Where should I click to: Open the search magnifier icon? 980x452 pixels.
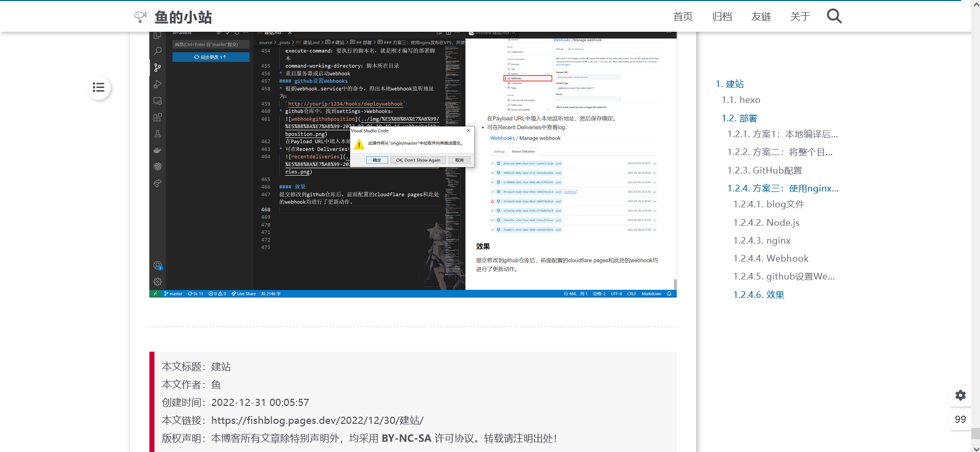pyautogui.click(x=834, y=16)
